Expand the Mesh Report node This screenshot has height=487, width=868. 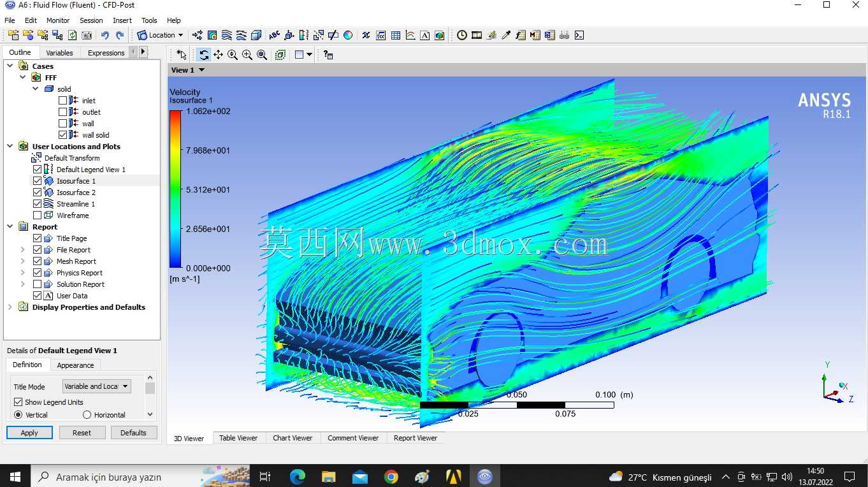click(x=23, y=261)
